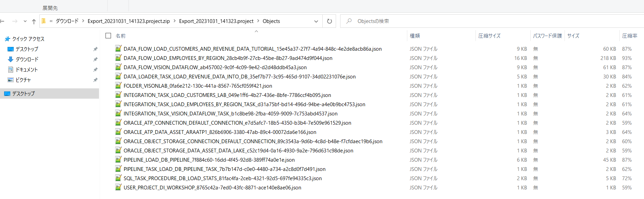
Task: Click the Objects breadcrumb segment
Action: pos(271,21)
